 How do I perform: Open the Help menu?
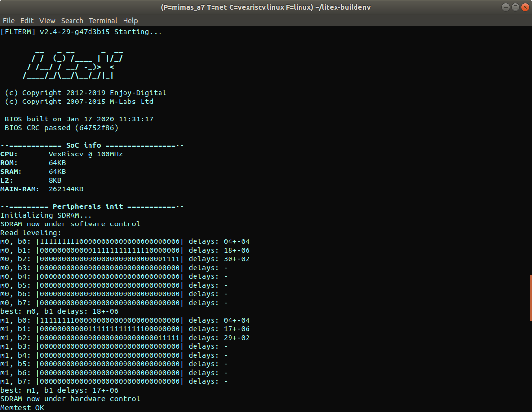click(130, 21)
